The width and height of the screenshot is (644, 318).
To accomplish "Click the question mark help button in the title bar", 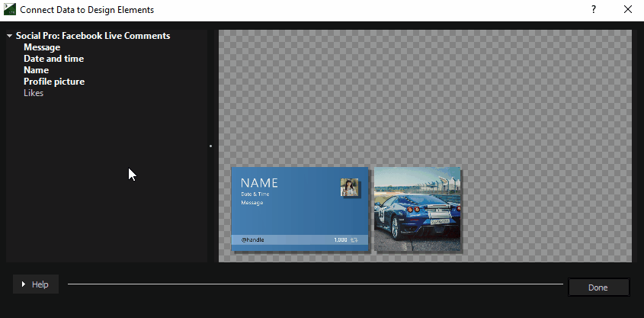I will coord(594,10).
